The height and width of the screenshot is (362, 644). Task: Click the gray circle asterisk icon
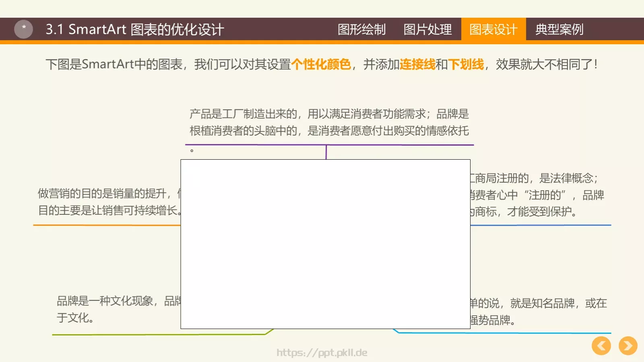point(23,29)
